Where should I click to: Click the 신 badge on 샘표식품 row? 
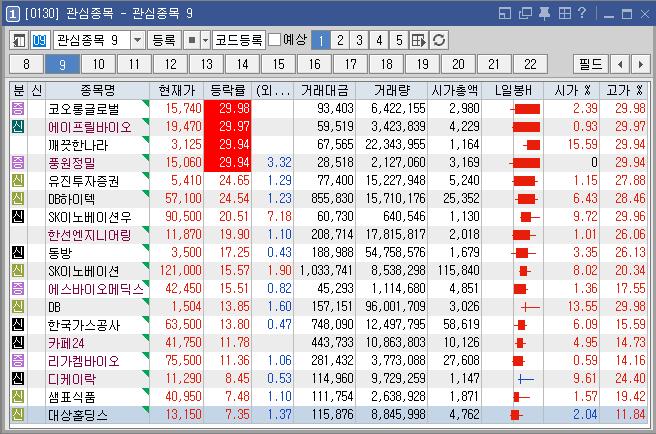[18, 396]
